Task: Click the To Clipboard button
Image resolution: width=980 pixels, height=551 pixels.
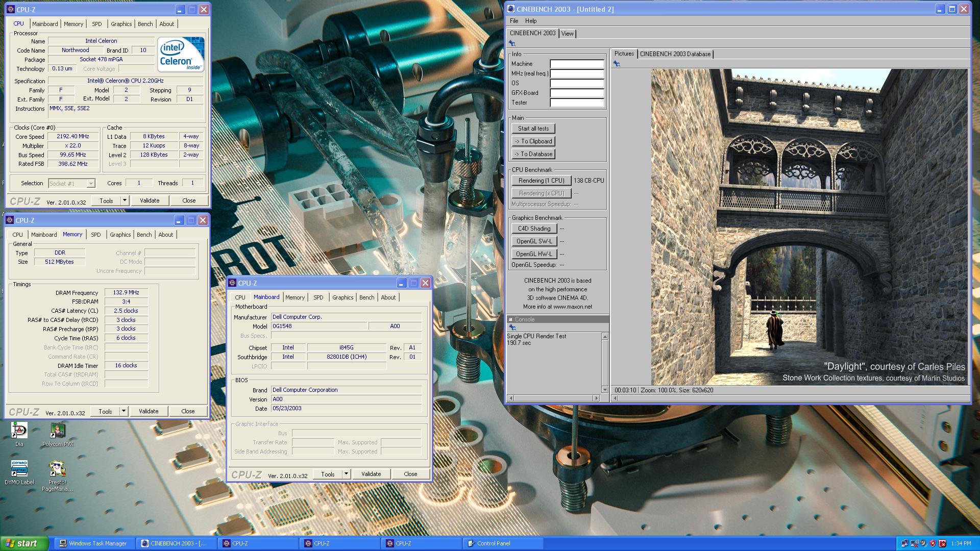Action: pos(533,141)
